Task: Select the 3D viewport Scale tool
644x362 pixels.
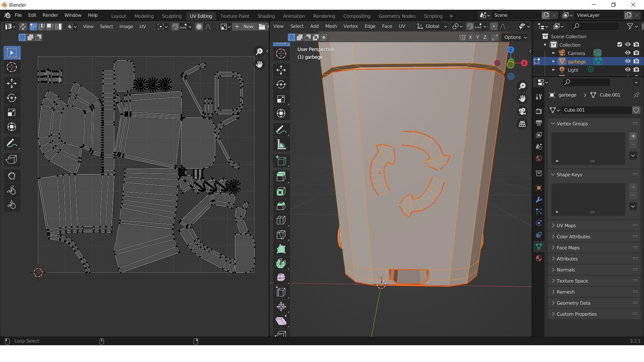Action: (x=281, y=99)
